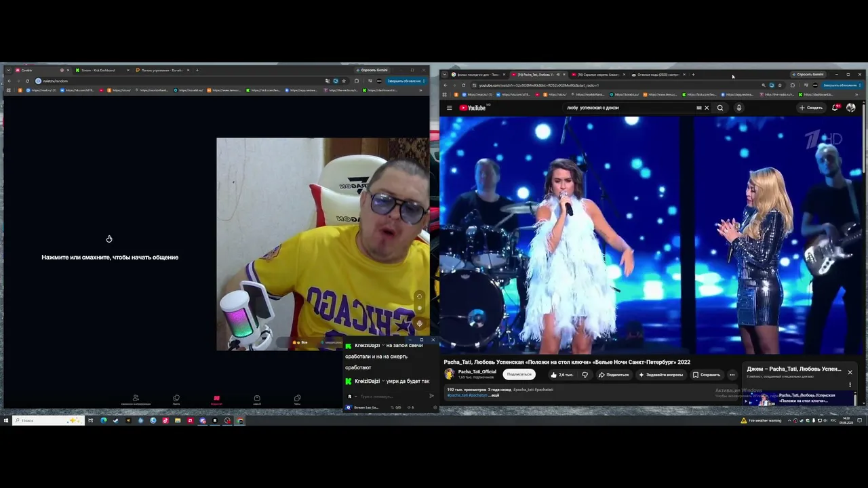Open a new tab in the YouTube window

(693, 75)
